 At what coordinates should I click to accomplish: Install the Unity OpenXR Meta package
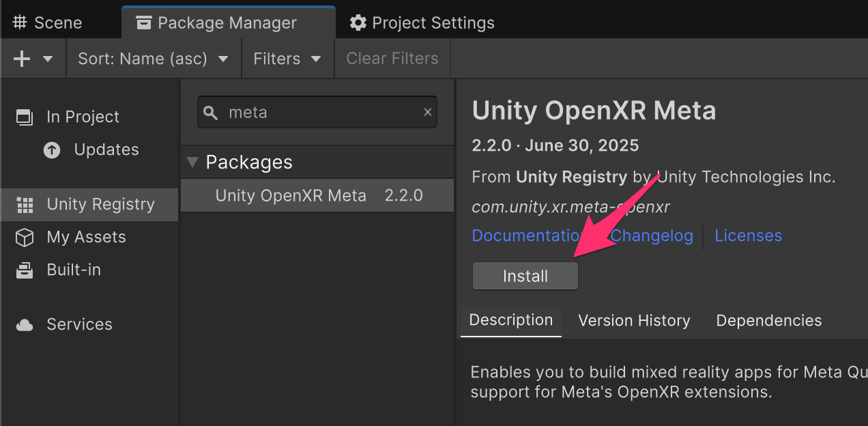[x=525, y=276]
